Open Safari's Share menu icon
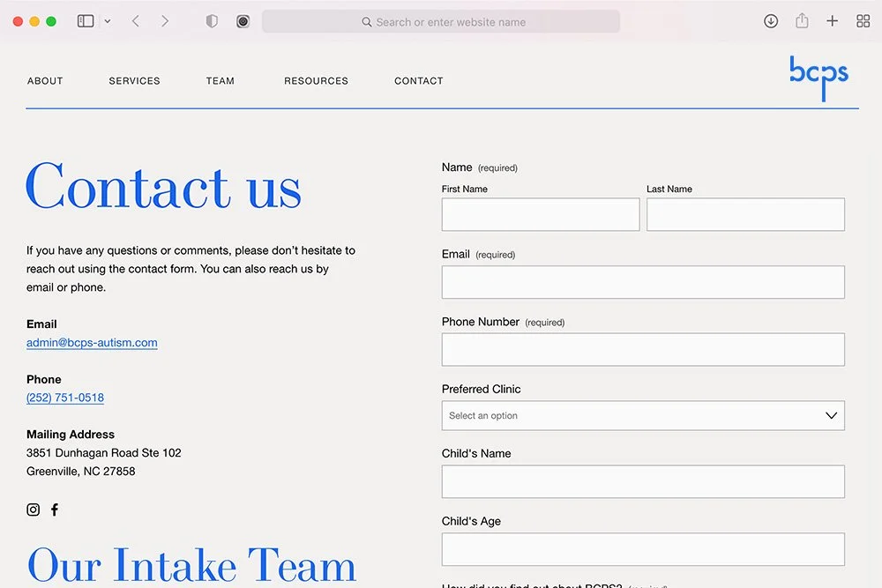Viewport: 882px width, 588px height. point(802,20)
